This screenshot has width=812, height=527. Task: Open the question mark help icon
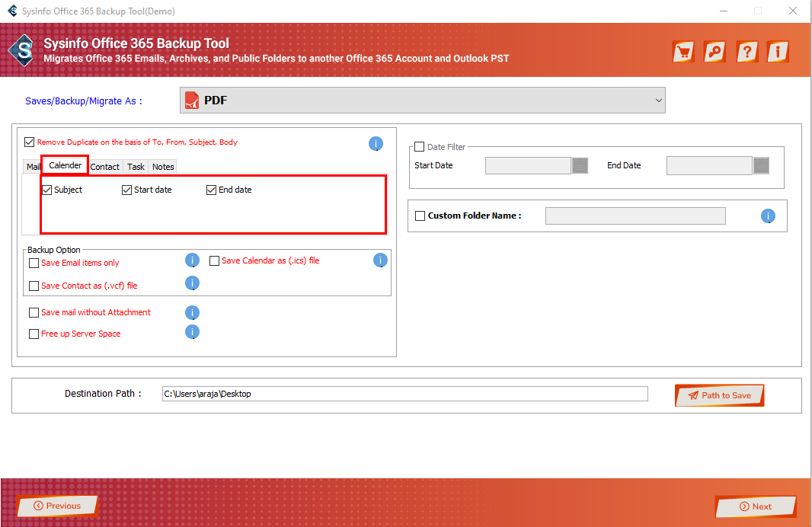[x=746, y=52]
